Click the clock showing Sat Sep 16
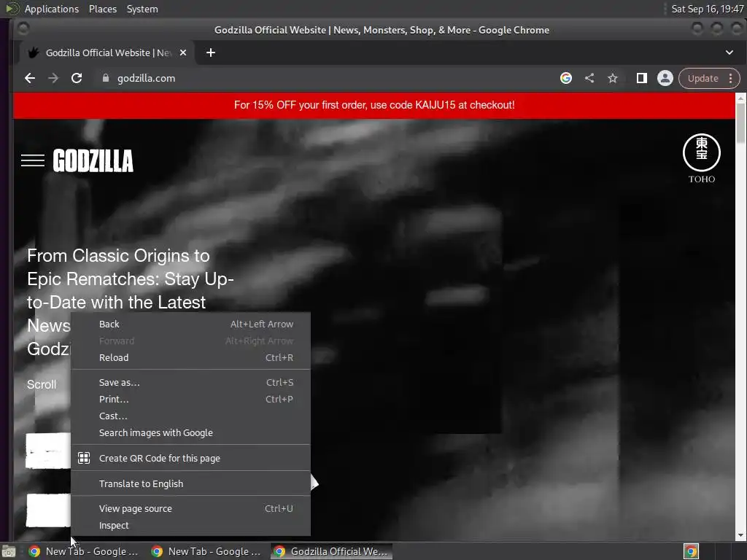 click(x=707, y=9)
